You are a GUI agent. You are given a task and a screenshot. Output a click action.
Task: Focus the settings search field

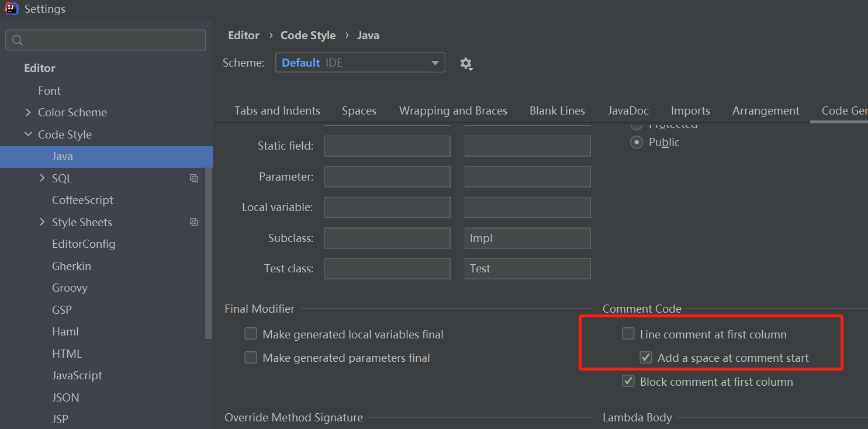coord(106,40)
